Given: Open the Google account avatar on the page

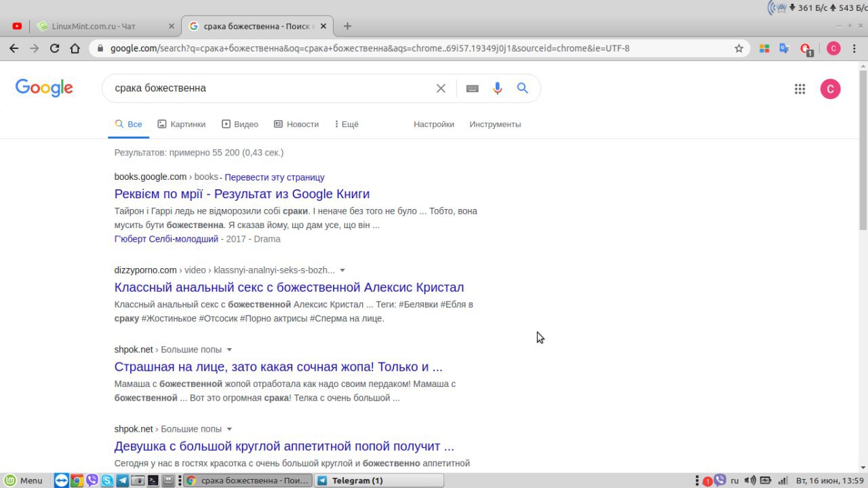Looking at the screenshot, I should tap(830, 89).
